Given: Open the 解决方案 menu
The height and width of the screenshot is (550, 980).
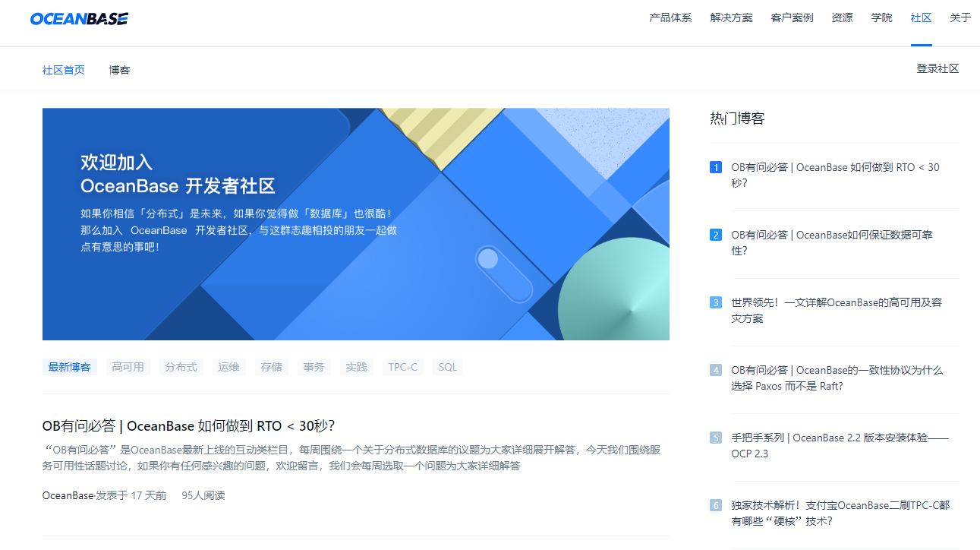Looking at the screenshot, I should (731, 17).
